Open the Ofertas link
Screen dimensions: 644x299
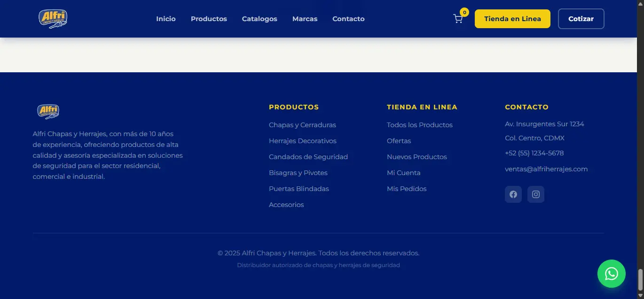[399, 141]
